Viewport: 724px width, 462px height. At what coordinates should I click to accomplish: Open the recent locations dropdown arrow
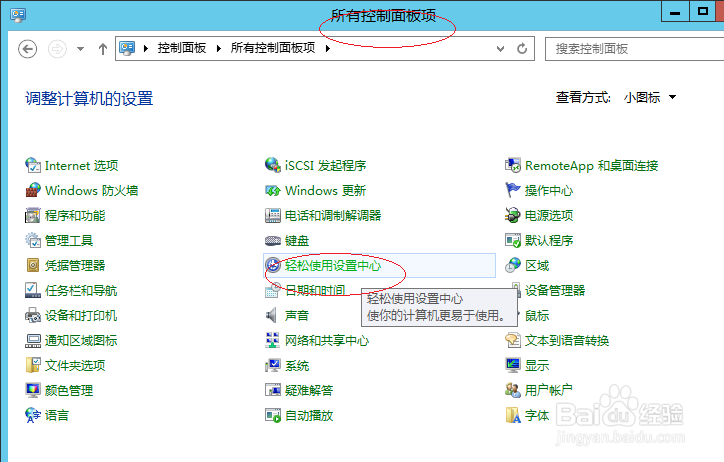pyautogui.click(x=80, y=48)
